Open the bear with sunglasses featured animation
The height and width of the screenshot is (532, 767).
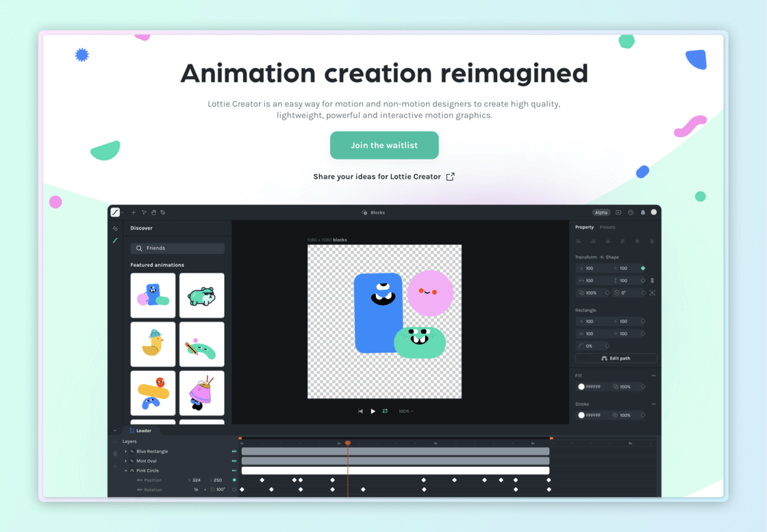pos(202,295)
